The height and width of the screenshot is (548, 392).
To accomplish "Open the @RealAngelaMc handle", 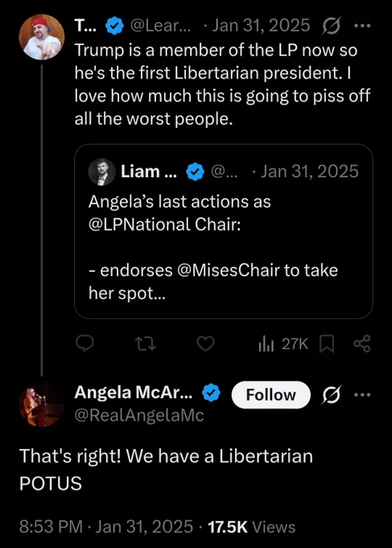I will click(x=139, y=415).
